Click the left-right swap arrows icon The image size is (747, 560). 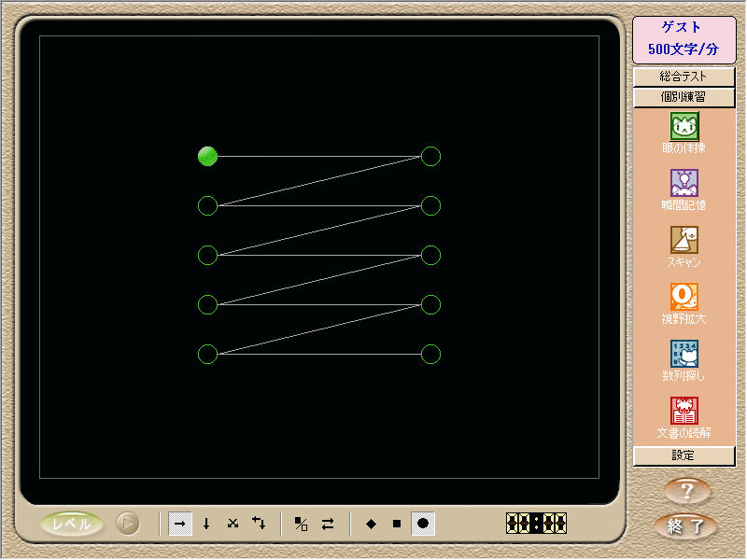[x=328, y=524]
